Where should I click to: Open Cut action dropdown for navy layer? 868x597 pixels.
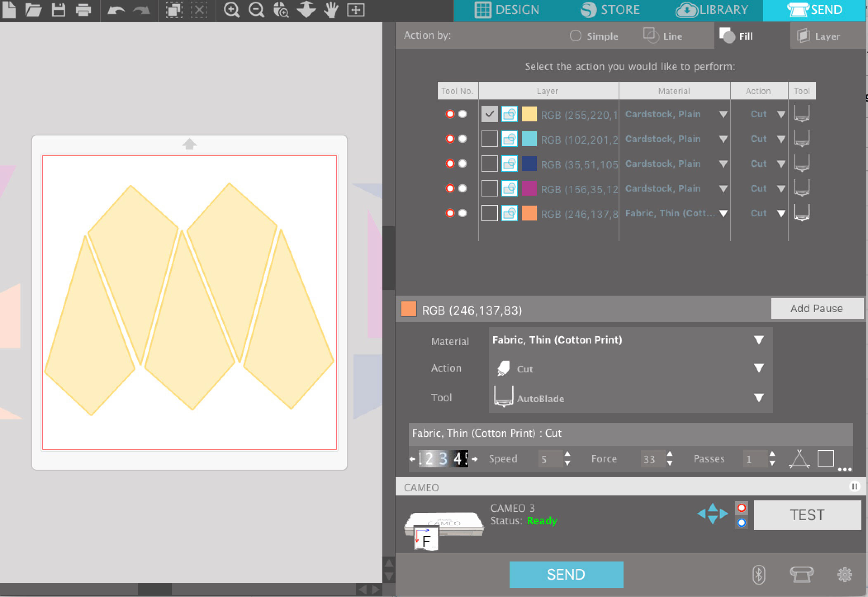point(781,164)
